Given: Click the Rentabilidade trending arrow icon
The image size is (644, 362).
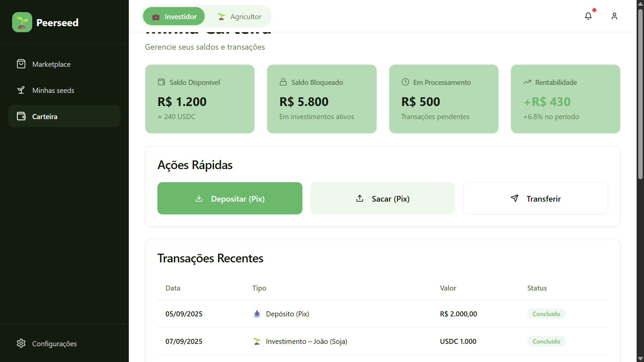Looking at the screenshot, I should click(527, 82).
